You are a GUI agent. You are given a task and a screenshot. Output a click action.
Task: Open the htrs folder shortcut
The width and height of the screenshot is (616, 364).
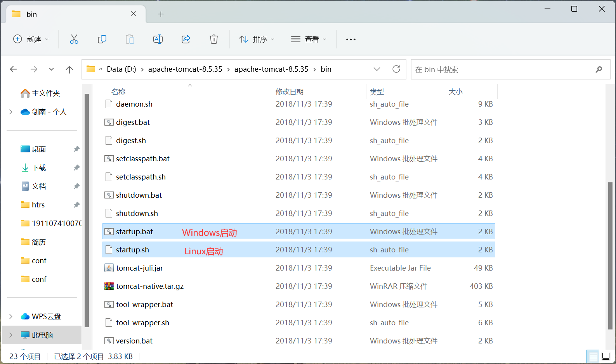point(38,205)
